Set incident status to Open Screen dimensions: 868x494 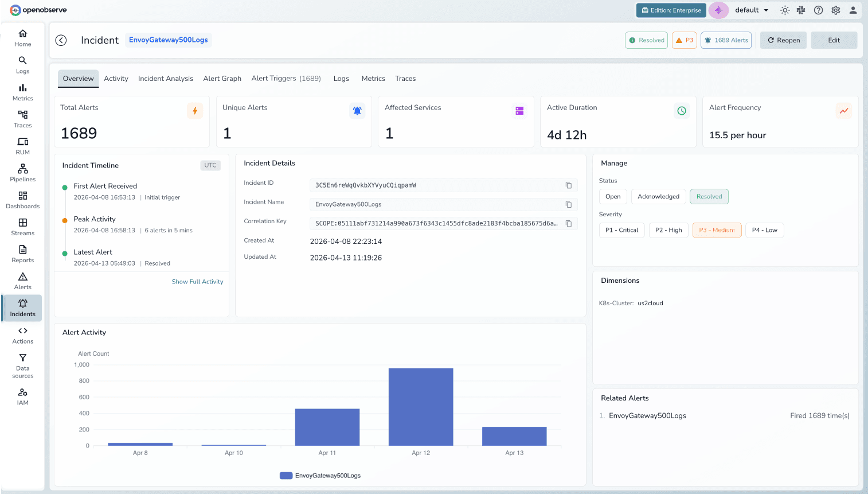pyautogui.click(x=612, y=196)
